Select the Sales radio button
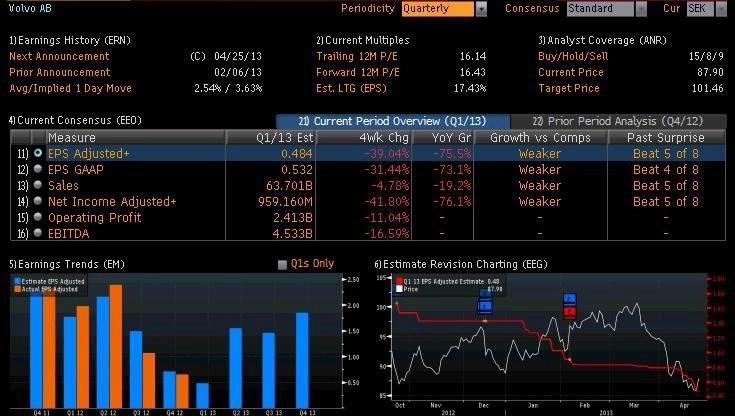The height and width of the screenshot is (416, 735). [38, 185]
